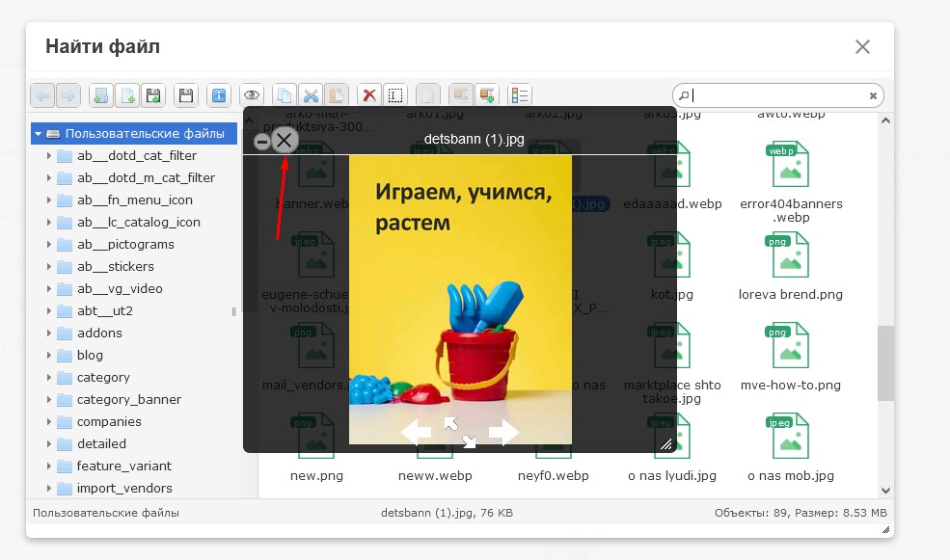Select the category folder in tree
Viewport: 950px width, 560px height.
tap(103, 378)
